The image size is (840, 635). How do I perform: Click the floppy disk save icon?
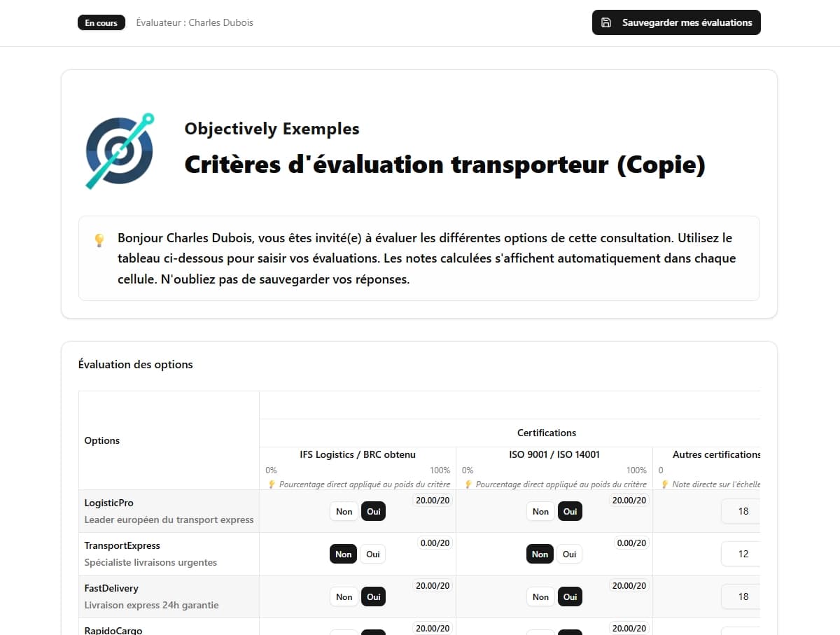[x=605, y=22]
